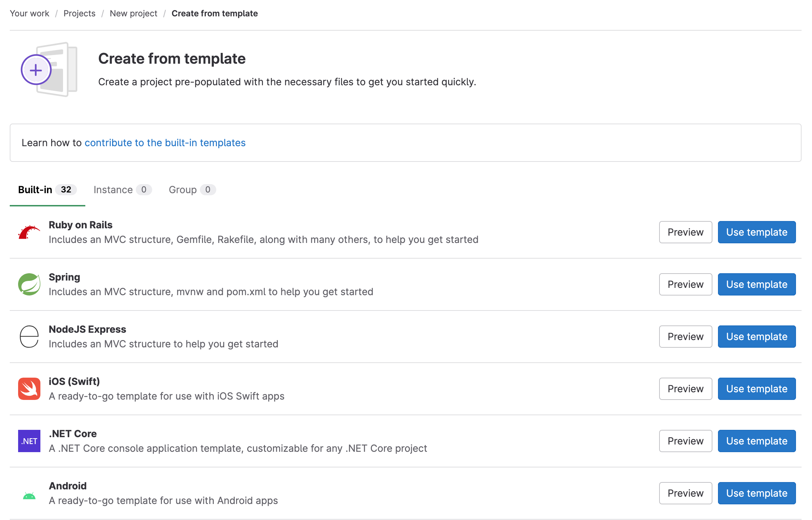Switch to the Built-in templates tab

[x=47, y=190]
